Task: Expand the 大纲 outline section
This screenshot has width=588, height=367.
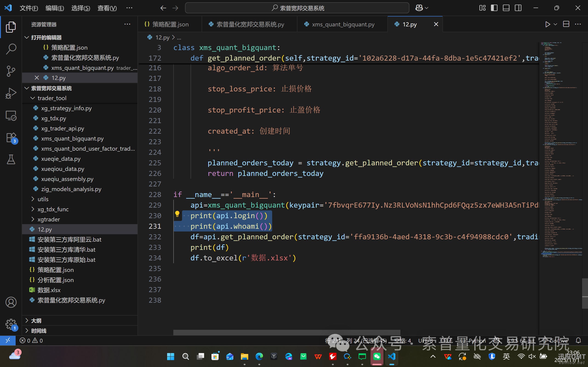Action: tap(36, 321)
